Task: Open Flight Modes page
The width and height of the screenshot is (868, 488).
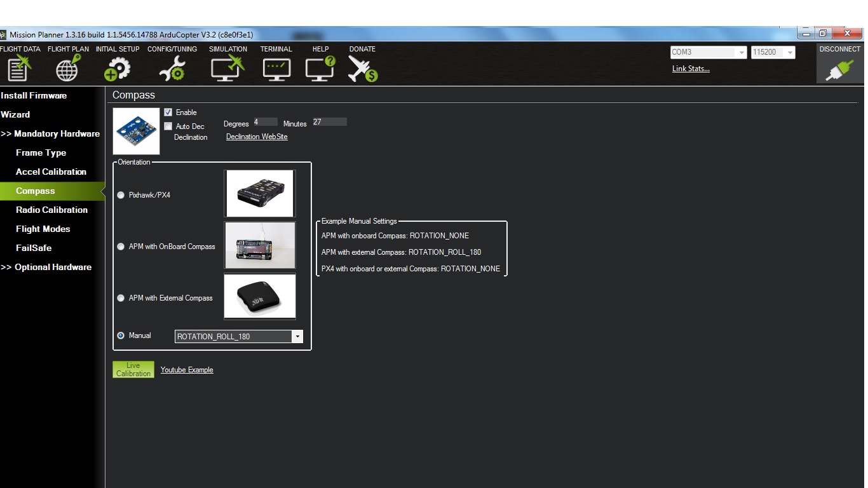Action: coord(43,229)
